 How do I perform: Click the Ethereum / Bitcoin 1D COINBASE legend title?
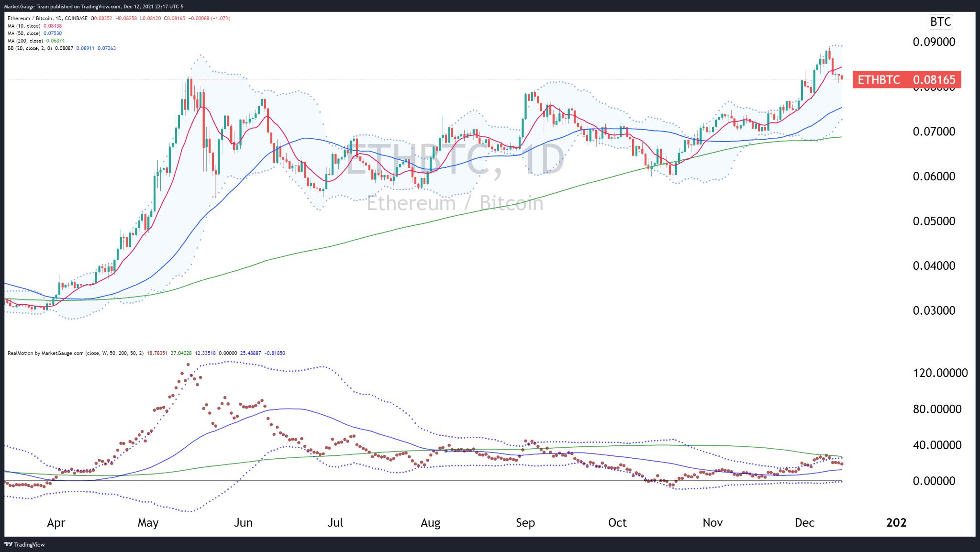tap(47, 18)
